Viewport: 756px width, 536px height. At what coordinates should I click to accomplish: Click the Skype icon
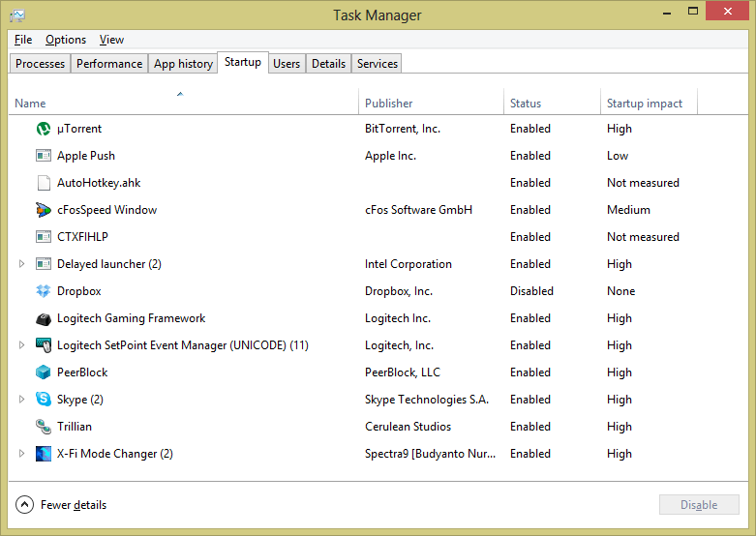point(44,400)
